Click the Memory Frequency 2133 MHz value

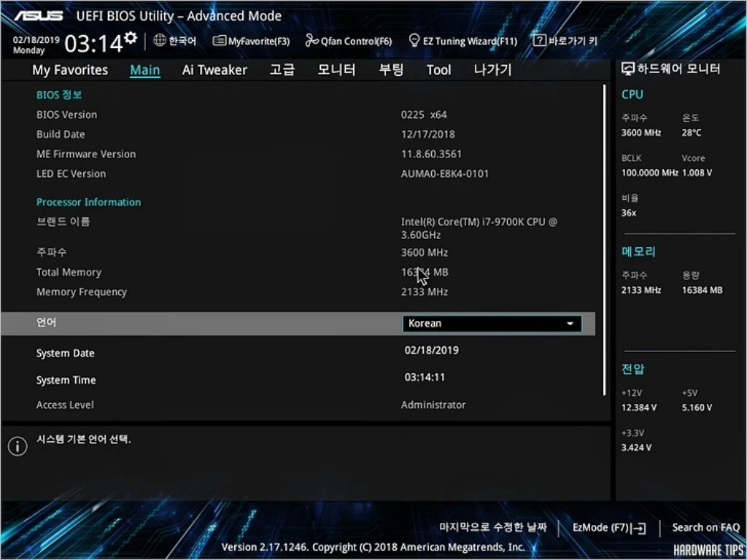(425, 292)
